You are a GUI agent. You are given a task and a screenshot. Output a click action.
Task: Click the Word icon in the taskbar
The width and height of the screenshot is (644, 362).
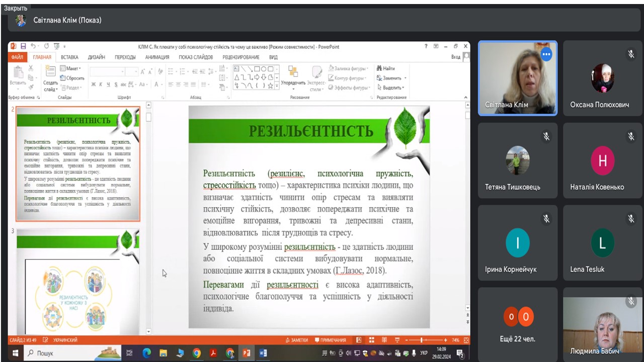tap(263, 353)
